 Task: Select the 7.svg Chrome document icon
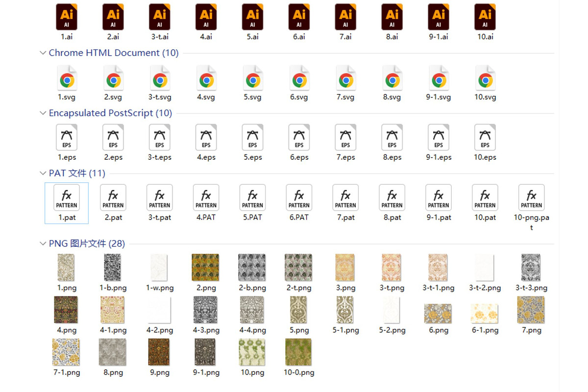[x=346, y=78]
